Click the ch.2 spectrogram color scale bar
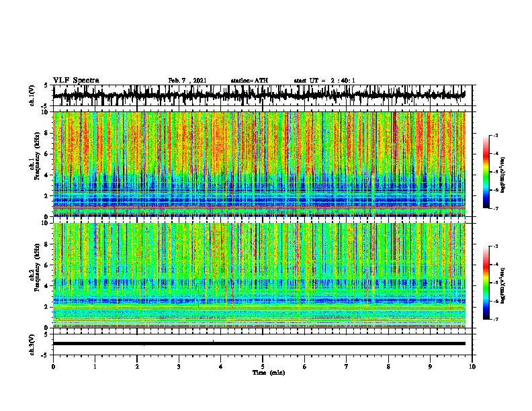This screenshot has height=411, width=532. click(486, 283)
